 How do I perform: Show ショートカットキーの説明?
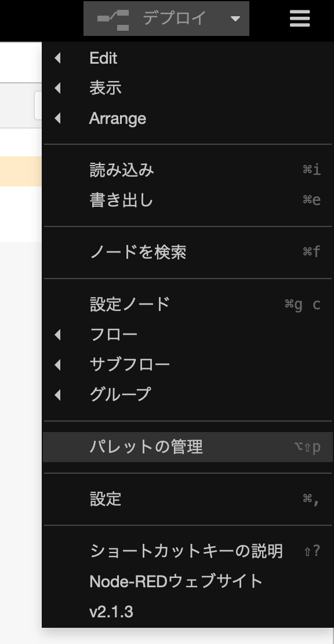[187, 551]
